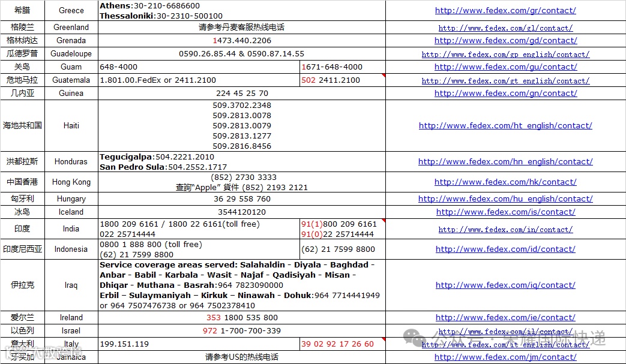Select the Italy '199.151.119' phone cell

(199, 344)
